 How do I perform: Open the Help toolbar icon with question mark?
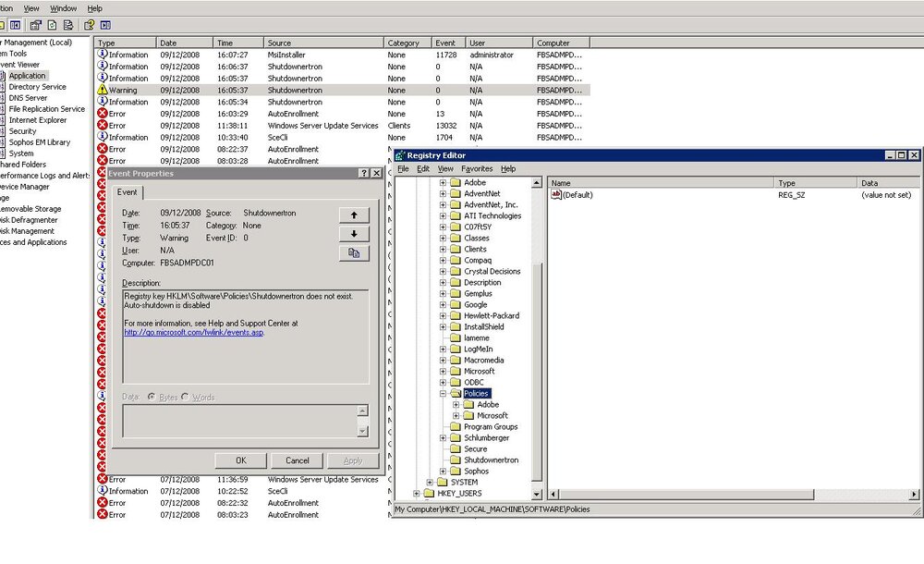89,25
